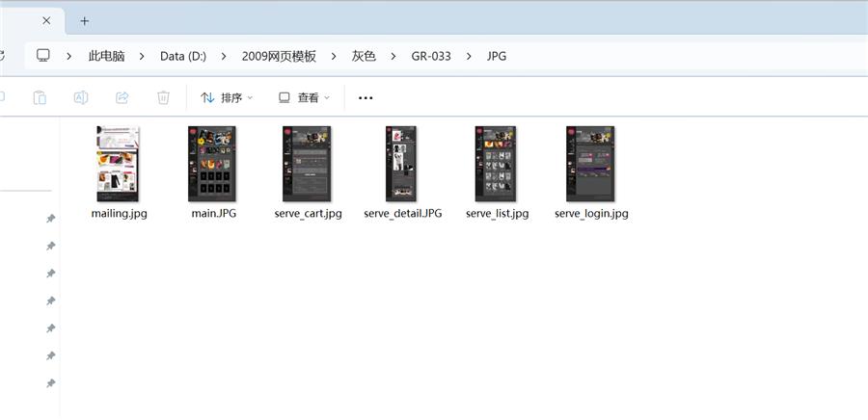
Task: Click JPG folder in breadcrumb
Action: 497,56
